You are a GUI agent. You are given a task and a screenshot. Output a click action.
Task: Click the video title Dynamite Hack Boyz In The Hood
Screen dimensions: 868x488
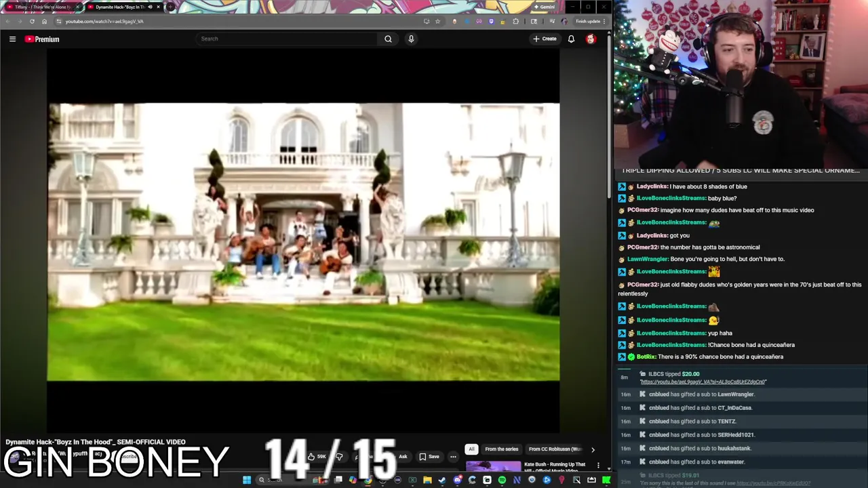click(95, 442)
